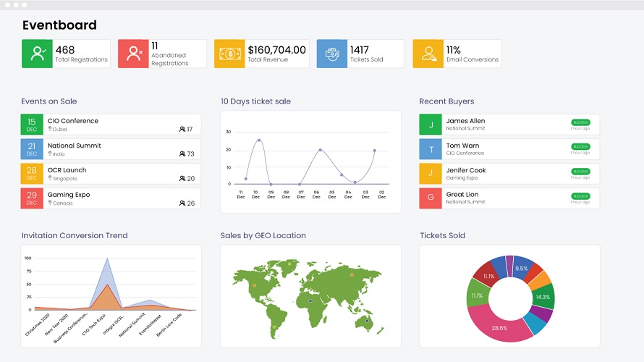Click the green Total Registrations user icon
This screenshot has height=362, width=644.
[37, 54]
